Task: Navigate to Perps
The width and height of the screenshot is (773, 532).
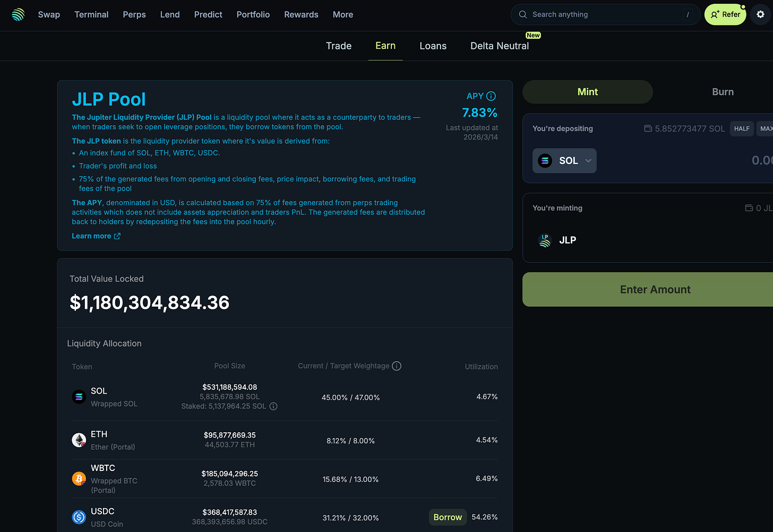Action: click(x=134, y=14)
